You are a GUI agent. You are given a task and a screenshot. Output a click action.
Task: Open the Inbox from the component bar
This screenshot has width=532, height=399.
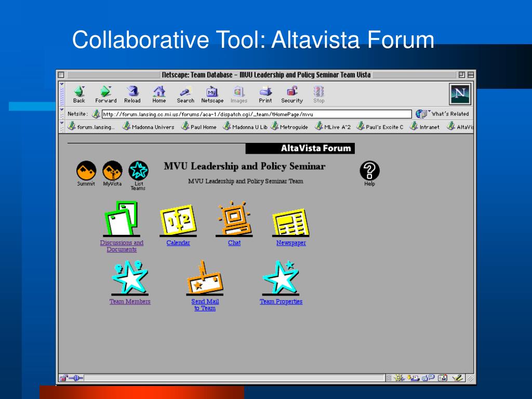pyautogui.click(x=414, y=378)
